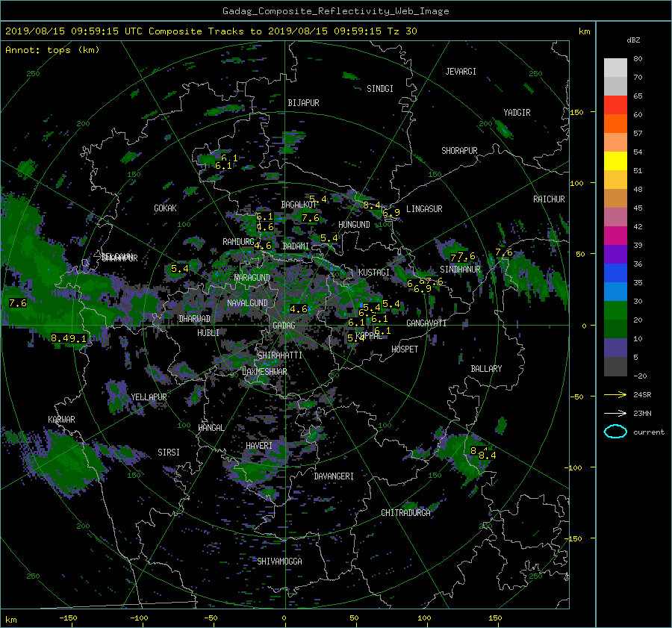Click the LAXMESHWAR city label
Image resolution: width=672 pixels, height=628 pixels.
point(264,372)
